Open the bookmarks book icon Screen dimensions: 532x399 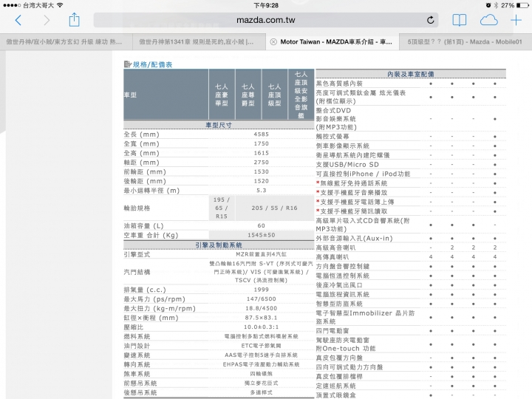[x=460, y=21]
